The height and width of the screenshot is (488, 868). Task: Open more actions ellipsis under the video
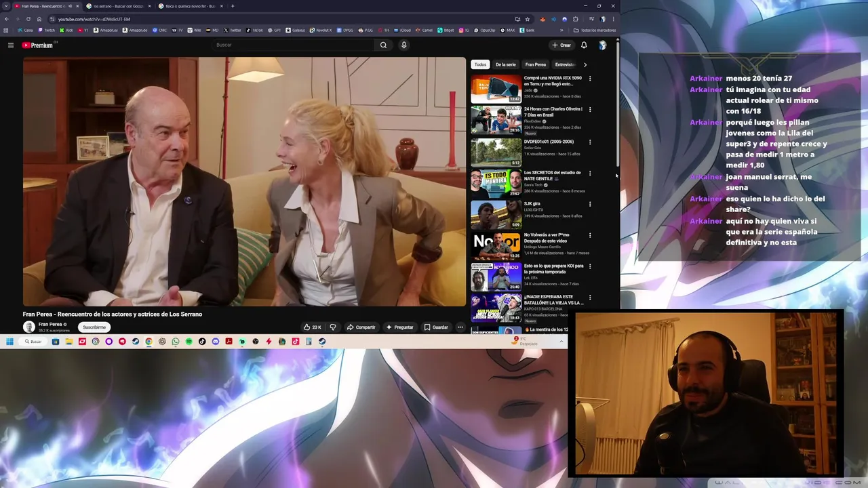point(460,327)
